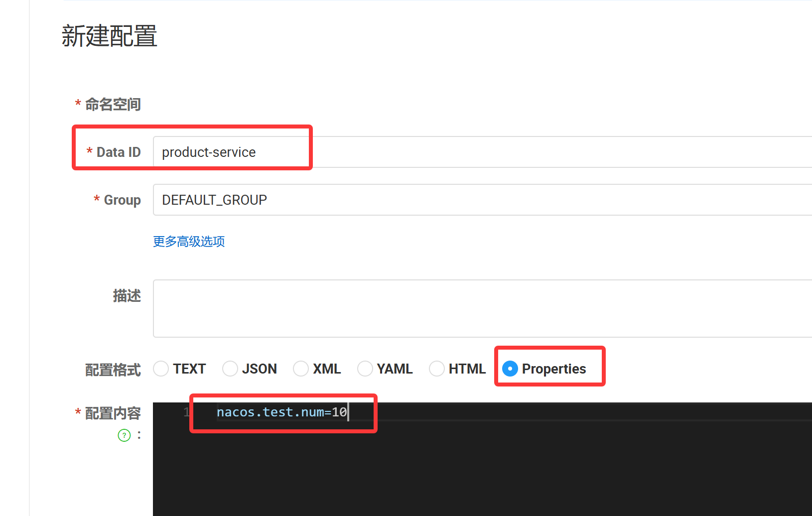Click the 命名空间 label
812x516 pixels.
[x=113, y=105]
